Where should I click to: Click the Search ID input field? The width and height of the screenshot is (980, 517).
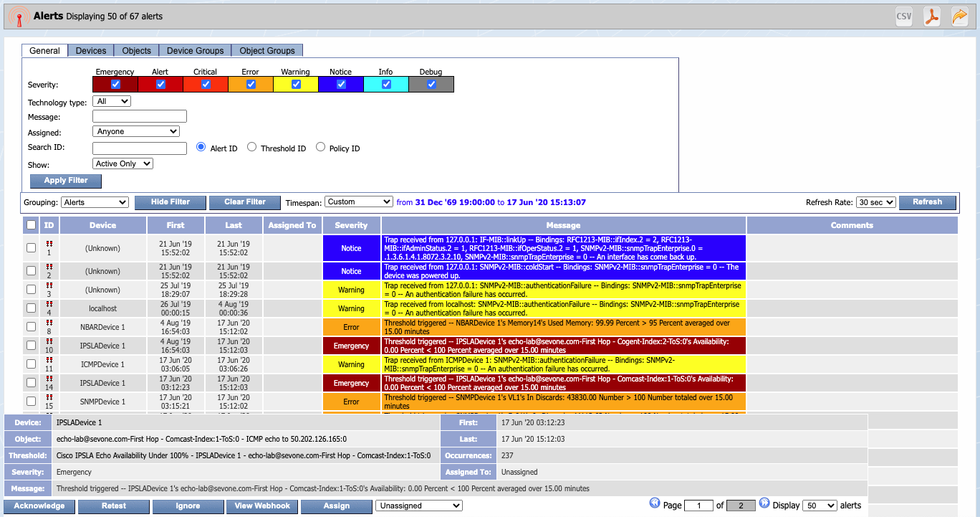click(140, 148)
